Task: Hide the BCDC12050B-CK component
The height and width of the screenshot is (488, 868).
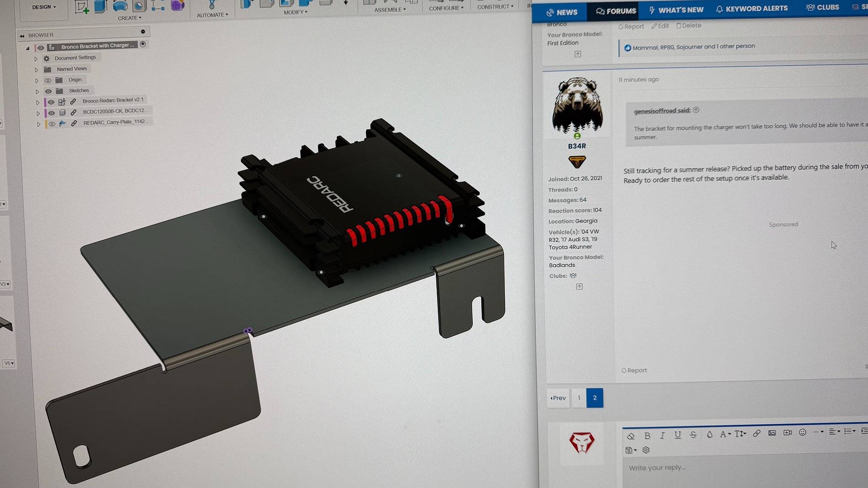Action: tap(51, 113)
